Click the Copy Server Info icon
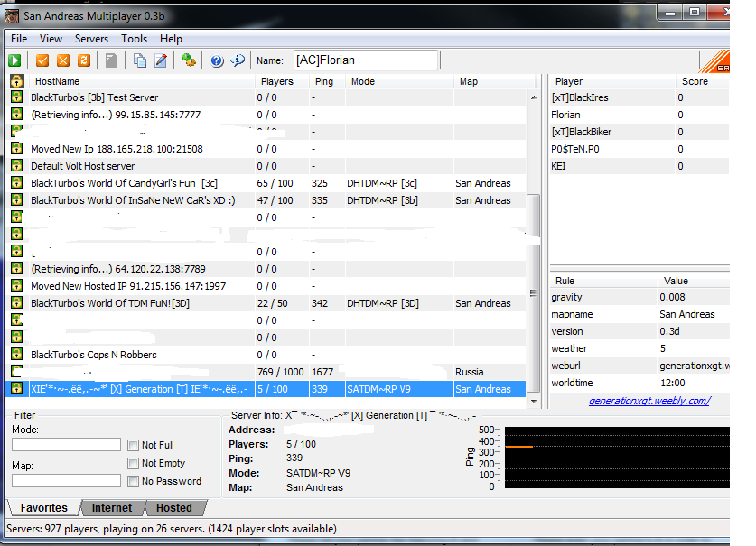The width and height of the screenshot is (756, 546). point(140,60)
